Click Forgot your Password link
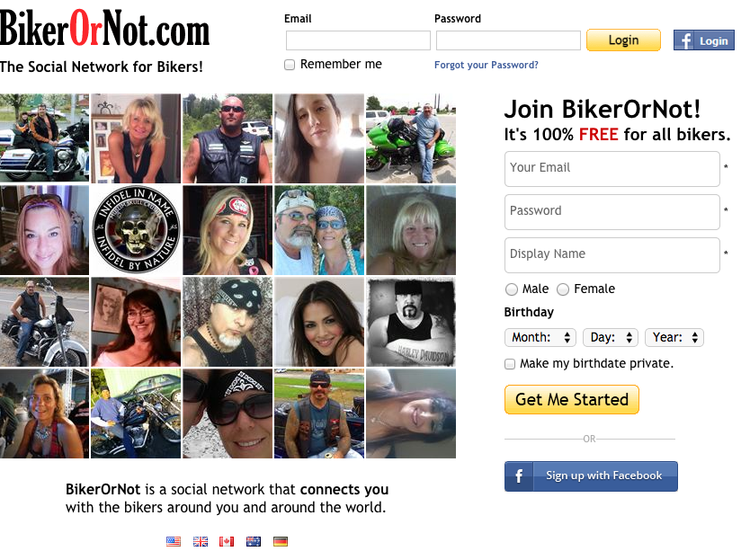This screenshot has width=741, height=560. tap(487, 65)
